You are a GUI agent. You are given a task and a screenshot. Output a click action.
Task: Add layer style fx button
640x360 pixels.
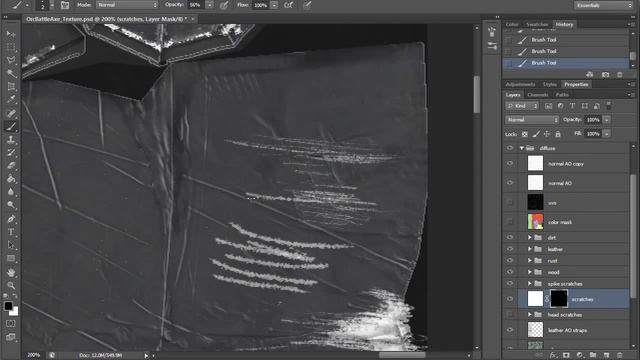tap(553, 355)
